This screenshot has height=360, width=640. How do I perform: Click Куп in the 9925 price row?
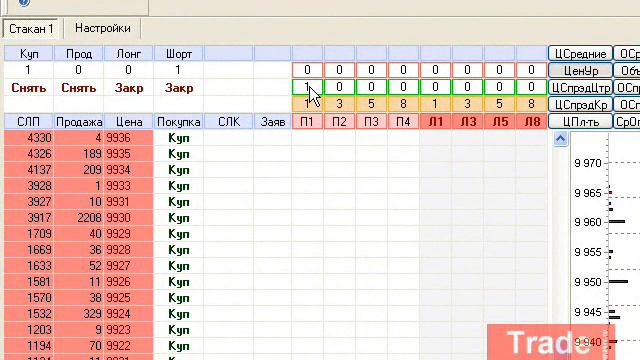pyautogui.click(x=179, y=298)
